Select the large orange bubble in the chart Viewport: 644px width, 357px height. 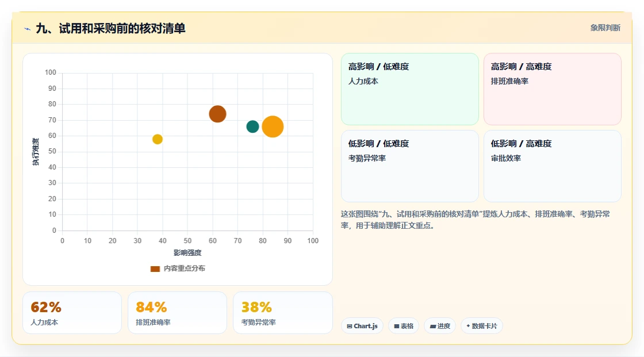[x=273, y=126]
